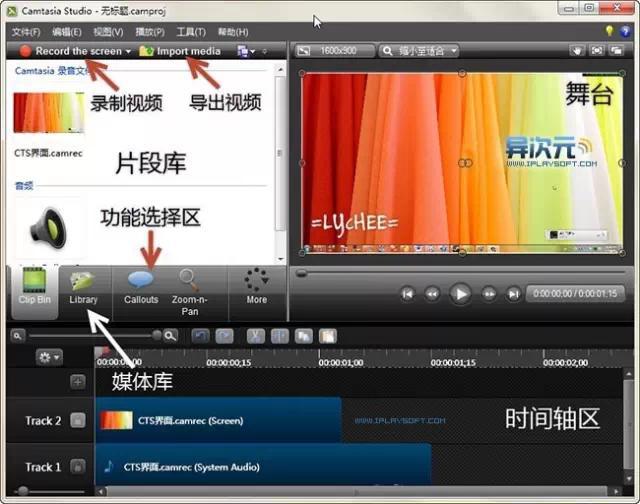
Task: Click the Track 1 label
Action: pos(43,467)
